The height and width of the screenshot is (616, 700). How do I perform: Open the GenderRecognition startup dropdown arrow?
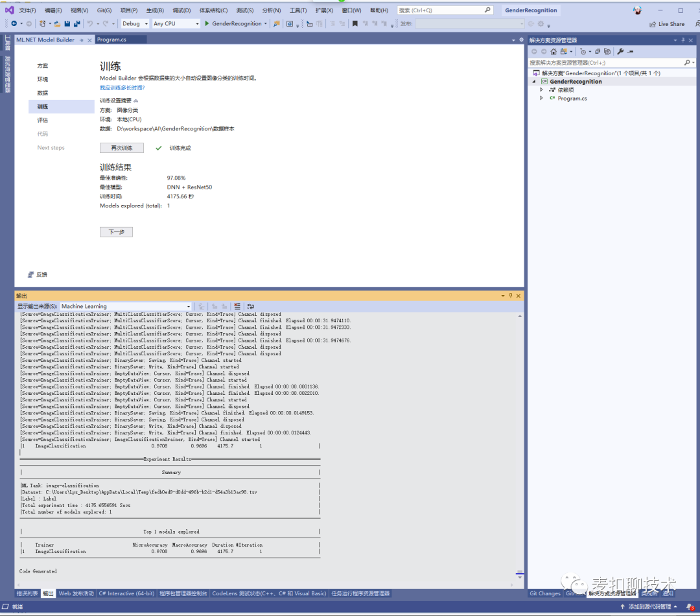pos(266,24)
